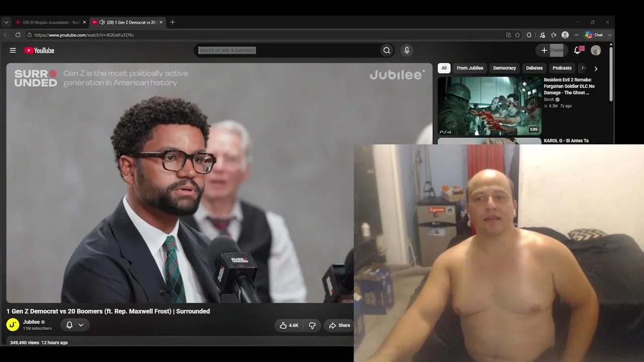Open browser settings and more menu
Image resolution: width=644 pixels, height=362 pixels.
click(x=577, y=35)
